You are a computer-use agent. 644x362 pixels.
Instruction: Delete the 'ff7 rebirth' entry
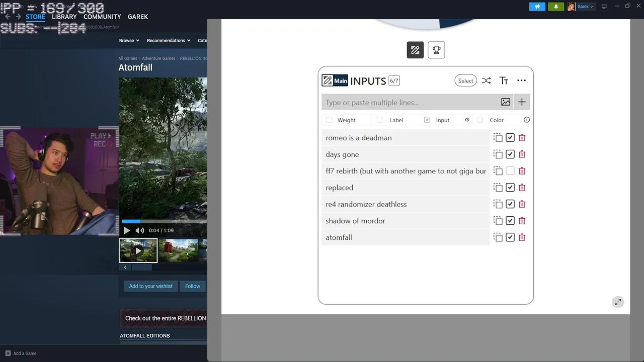tap(522, 170)
